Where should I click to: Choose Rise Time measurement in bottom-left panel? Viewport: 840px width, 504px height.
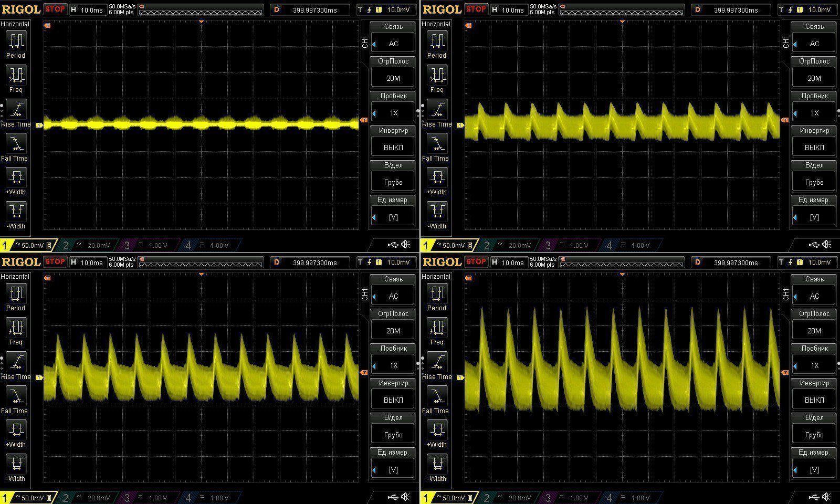click(x=16, y=366)
